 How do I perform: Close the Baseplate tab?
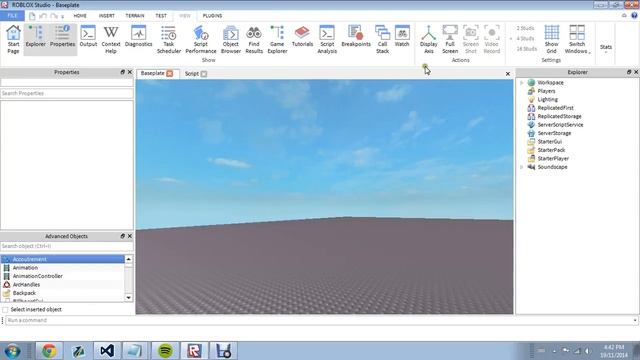tap(169, 73)
